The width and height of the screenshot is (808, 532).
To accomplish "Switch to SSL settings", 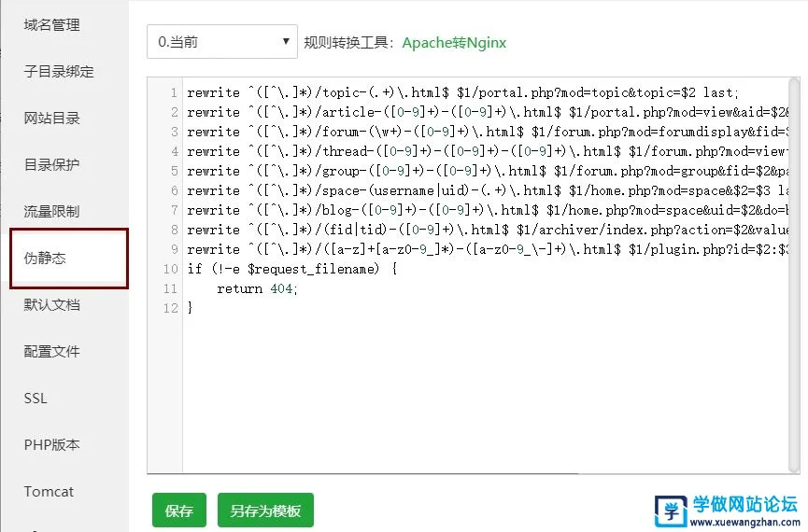I will click(x=35, y=399).
